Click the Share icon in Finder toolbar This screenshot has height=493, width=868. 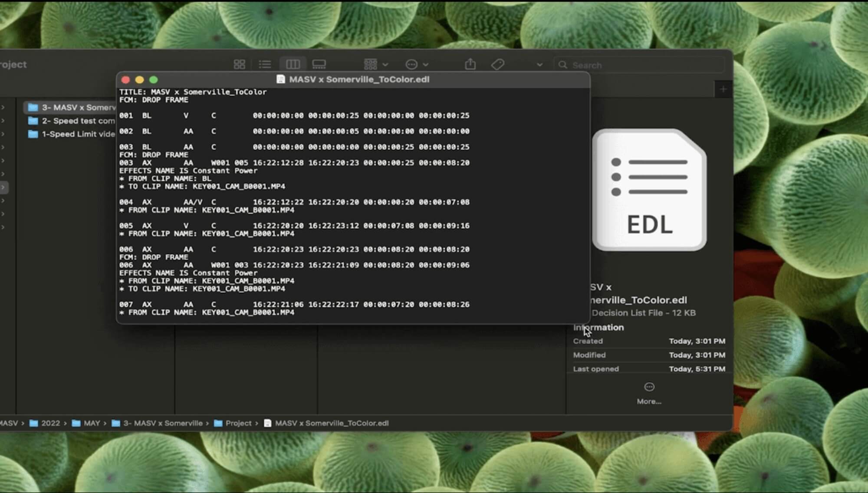[x=470, y=64]
